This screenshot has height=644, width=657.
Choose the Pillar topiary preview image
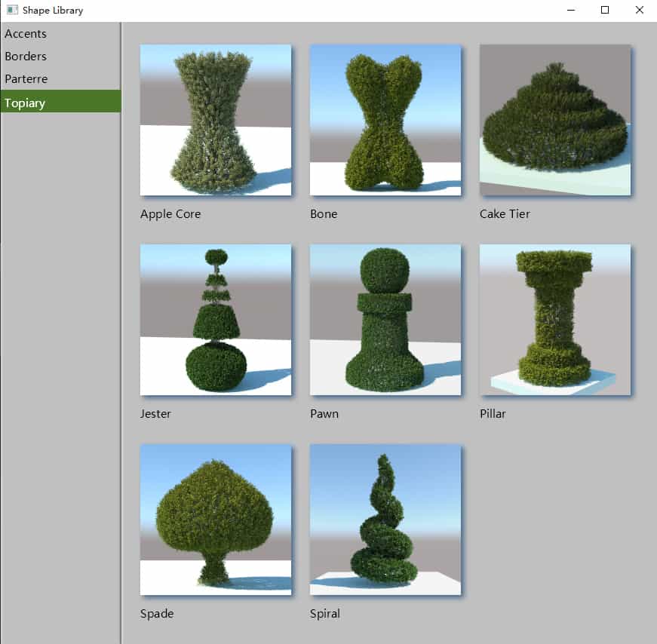(x=555, y=320)
